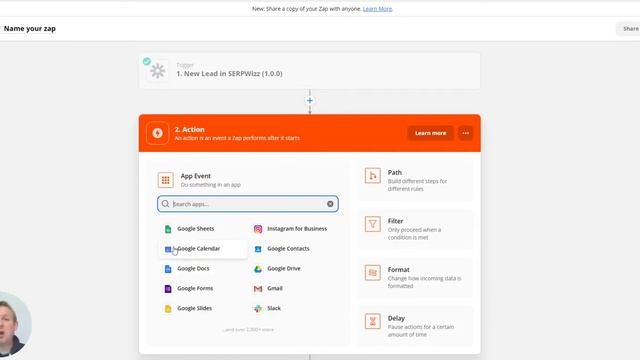
Task: Click the '2. Action' header title
Action: (189, 129)
